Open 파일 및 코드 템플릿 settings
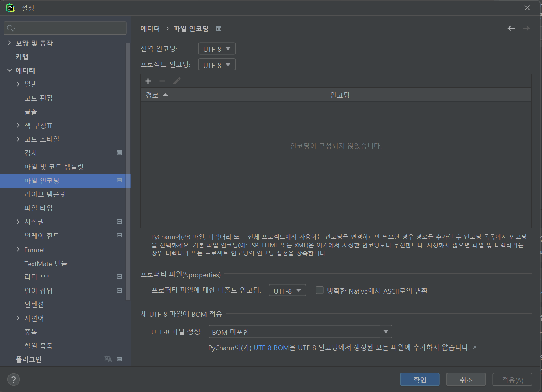542x392 pixels. [54, 167]
